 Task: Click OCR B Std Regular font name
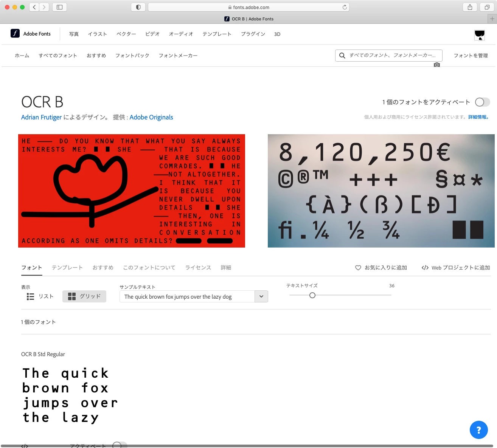click(43, 354)
